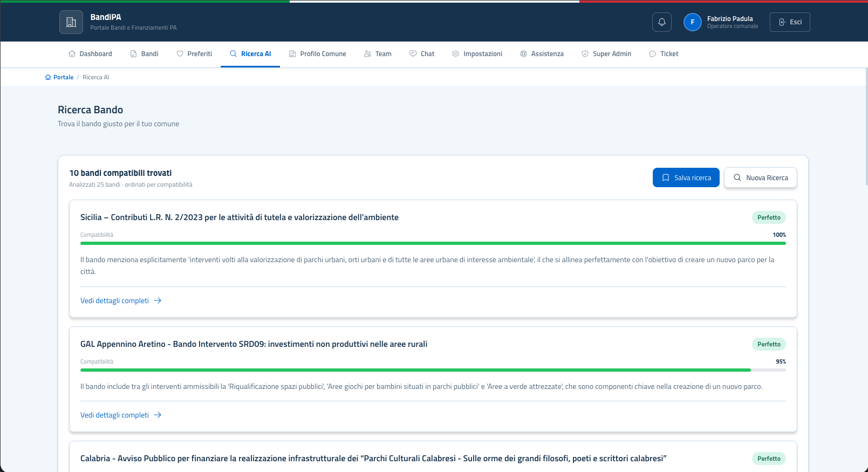
Task: Click the Ricerca AI magnifier icon
Action: pos(233,54)
